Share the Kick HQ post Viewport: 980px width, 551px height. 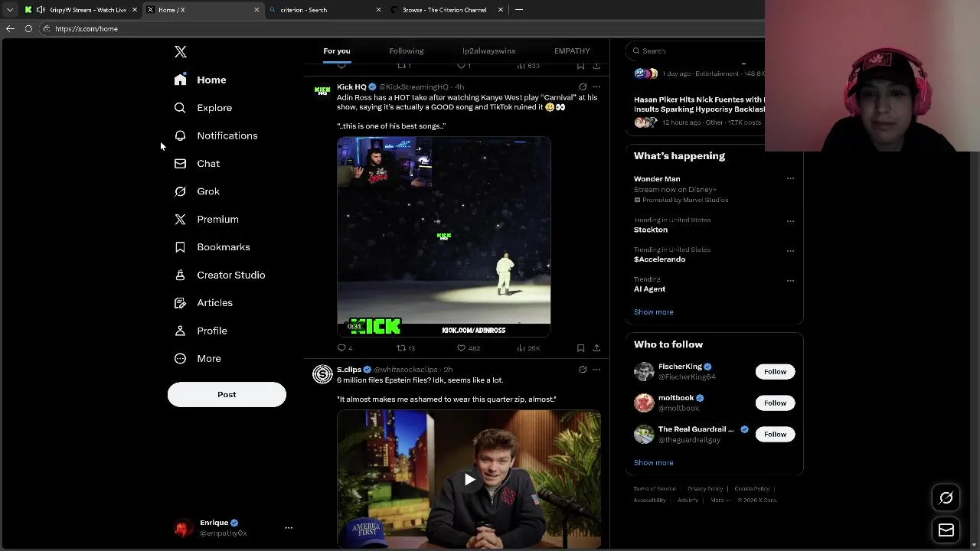coord(596,348)
